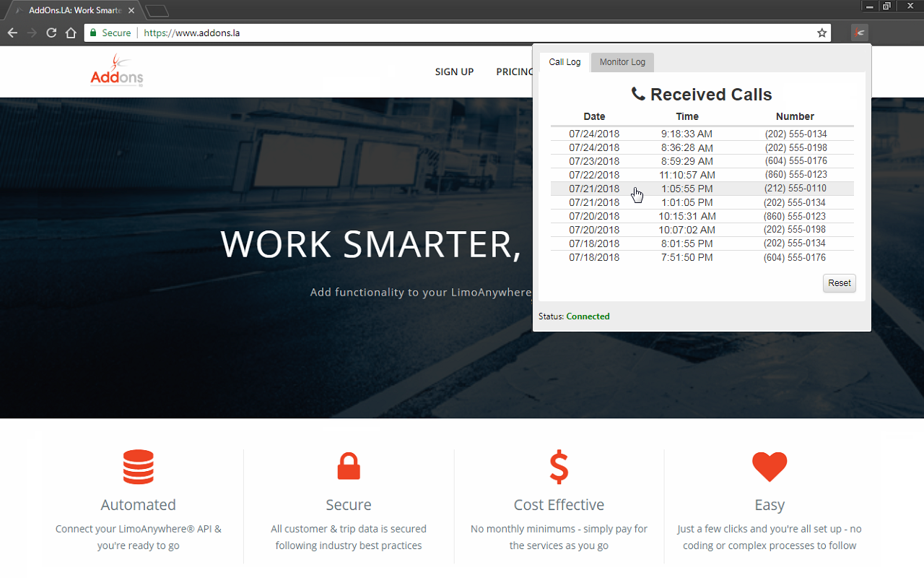Click the phone icon beside Received Calls
This screenshot has width=924, height=578.
point(638,94)
